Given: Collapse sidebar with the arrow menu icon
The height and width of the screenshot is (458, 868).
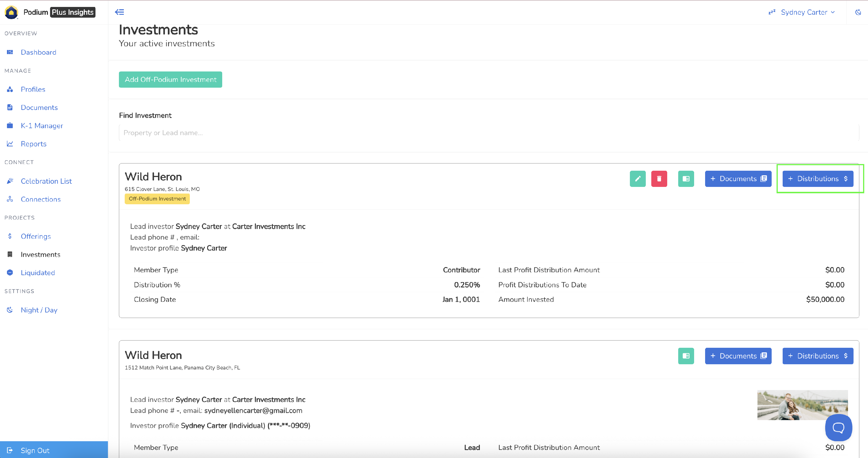Looking at the screenshot, I should click(x=119, y=12).
